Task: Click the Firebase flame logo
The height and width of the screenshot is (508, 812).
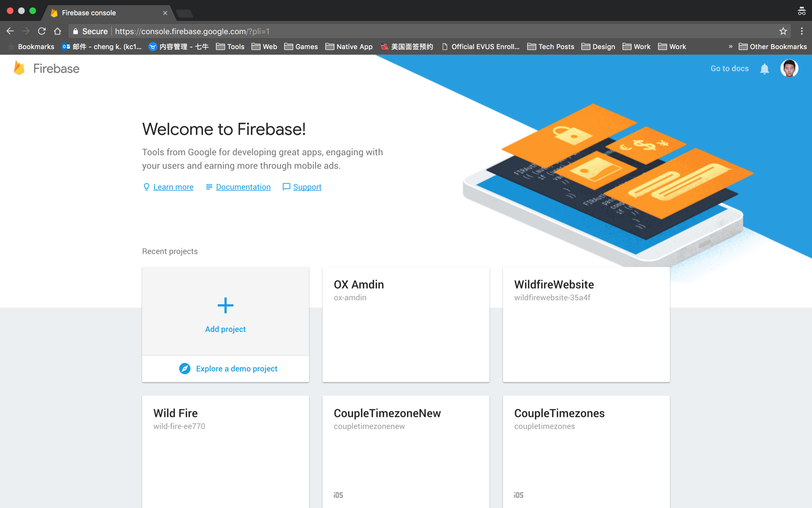Action: coord(19,68)
